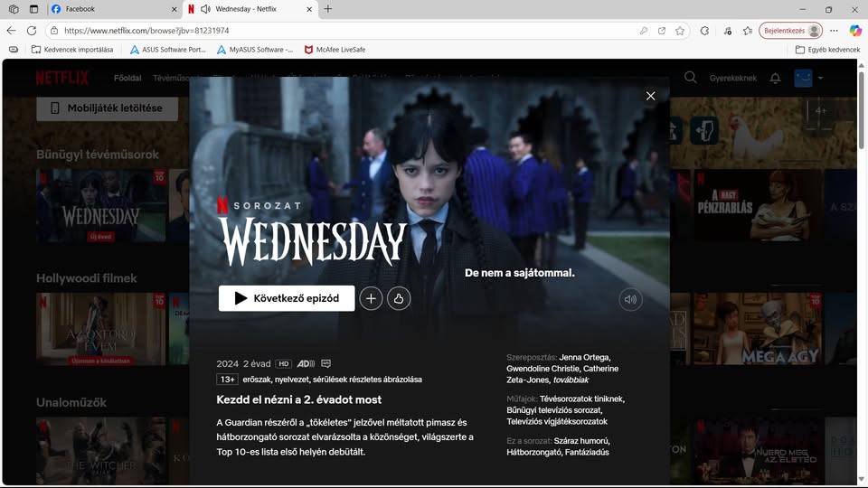The image size is (868, 488).
Task: Open the browser settings three-dots menu
Action: pyautogui.click(x=834, y=31)
